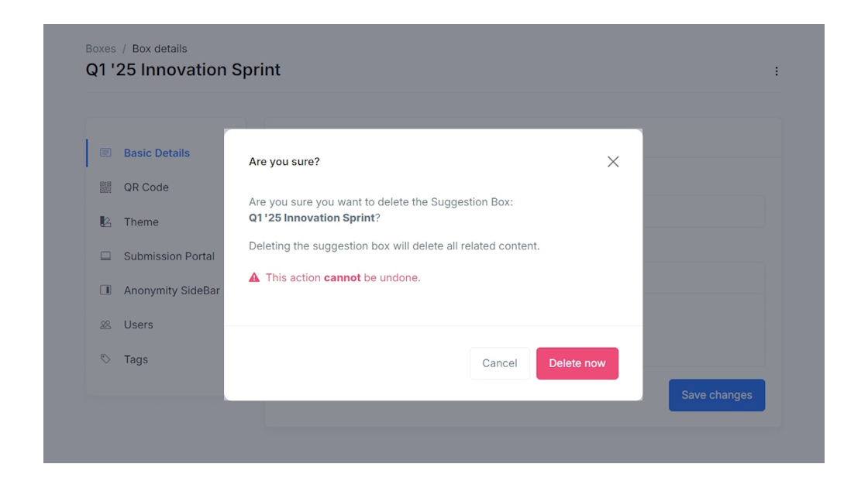Dismiss the dialog with the X

(614, 161)
